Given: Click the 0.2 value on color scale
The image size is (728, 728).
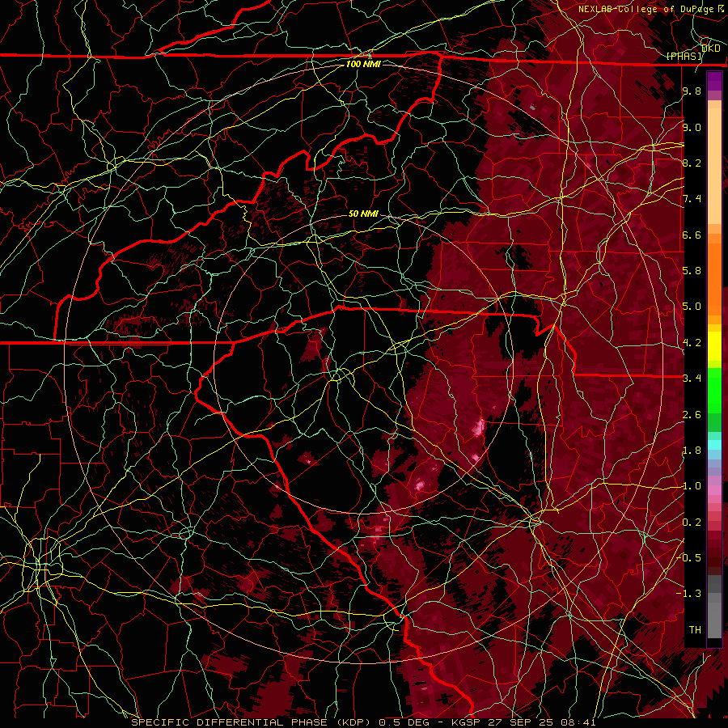Looking at the screenshot, I should click(x=692, y=523).
